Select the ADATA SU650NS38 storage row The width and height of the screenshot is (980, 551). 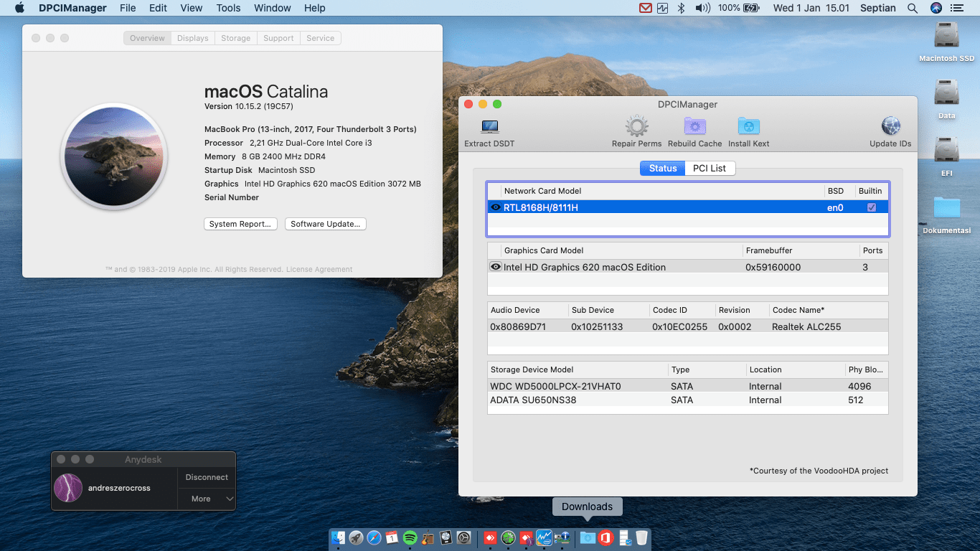click(687, 400)
